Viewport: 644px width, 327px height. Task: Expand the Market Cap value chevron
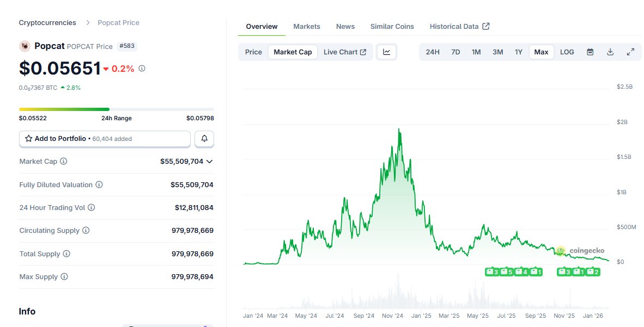[210, 162]
